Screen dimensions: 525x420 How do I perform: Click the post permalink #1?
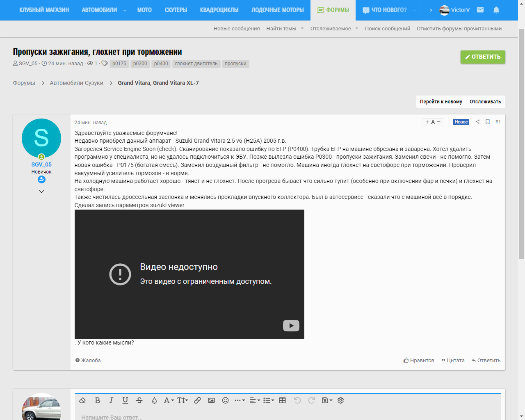pyautogui.click(x=498, y=122)
